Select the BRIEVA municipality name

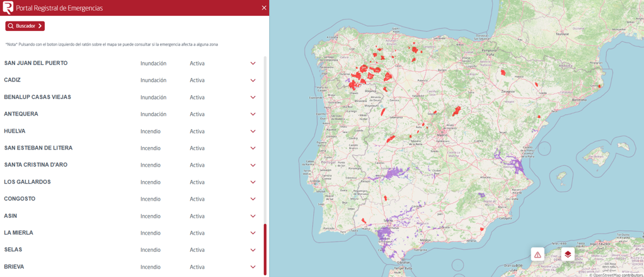tap(14, 267)
